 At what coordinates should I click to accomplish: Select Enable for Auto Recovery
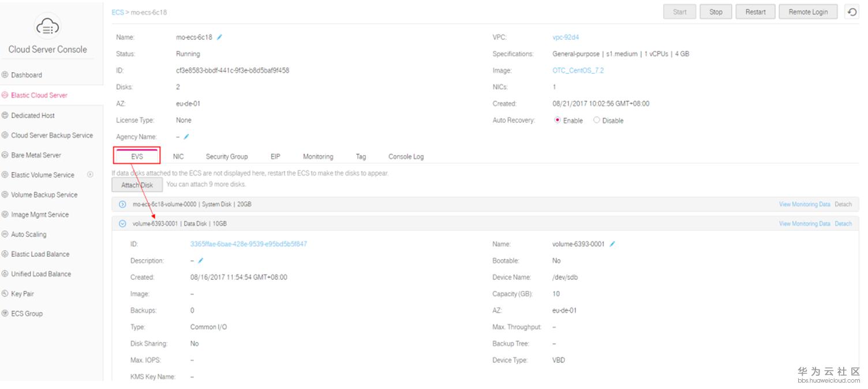pyautogui.click(x=558, y=121)
